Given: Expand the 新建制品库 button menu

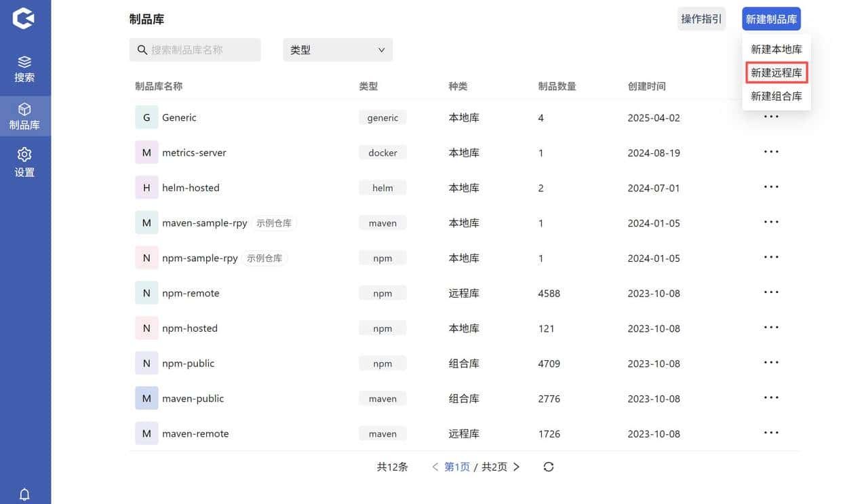Looking at the screenshot, I should pyautogui.click(x=771, y=19).
